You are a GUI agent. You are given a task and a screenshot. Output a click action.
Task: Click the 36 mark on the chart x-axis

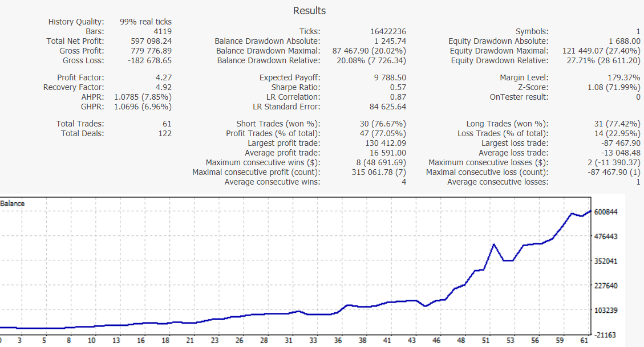click(338, 341)
